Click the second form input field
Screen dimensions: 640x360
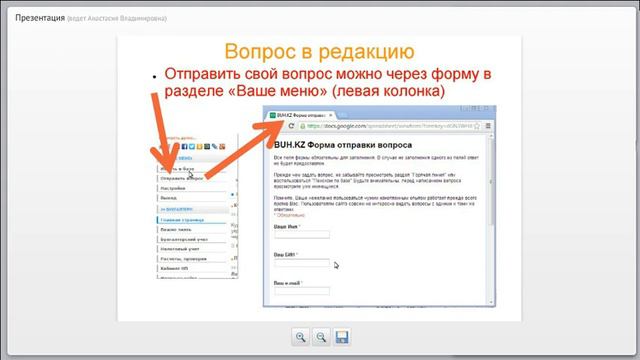click(x=302, y=263)
